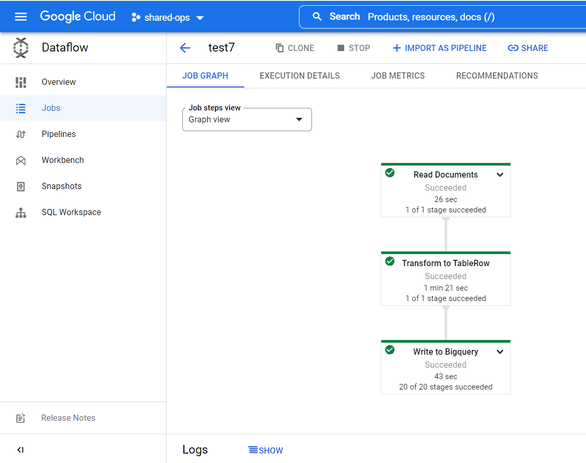586x463 pixels.
Task: Open the JOB METRICS tab
Action: [398, 75]
